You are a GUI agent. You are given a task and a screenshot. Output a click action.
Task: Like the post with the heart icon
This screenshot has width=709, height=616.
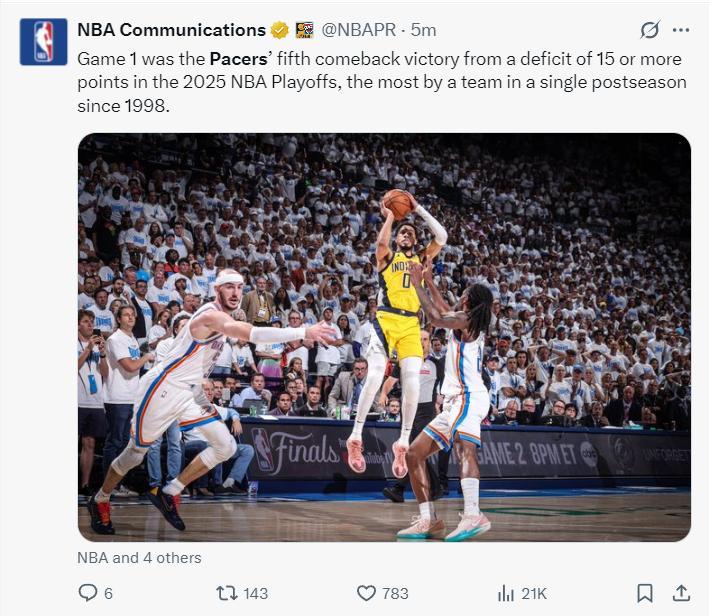click(366, 593)
